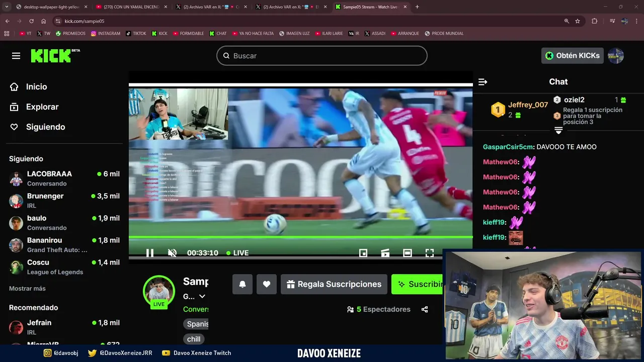Click Jeffrey_007 in the leaderboard
The image size is (644, 362).
click(528, 105)
